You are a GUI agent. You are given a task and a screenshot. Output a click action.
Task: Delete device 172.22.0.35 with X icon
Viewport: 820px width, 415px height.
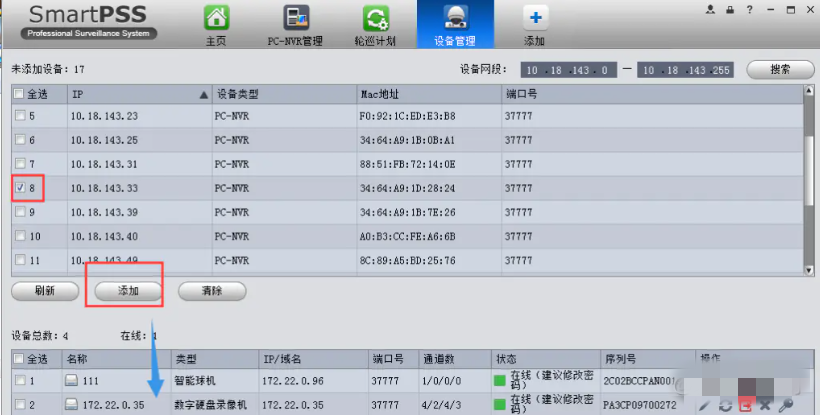click(765, 405)
